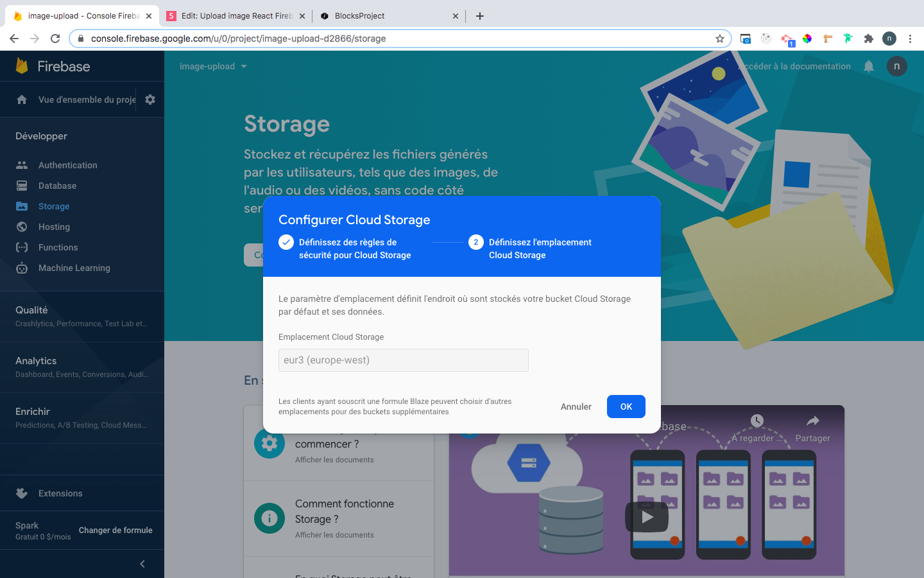Viewport: 924px width, 578px height.
Task: Click the Extensions icon in sidebar
Action: 22,493
